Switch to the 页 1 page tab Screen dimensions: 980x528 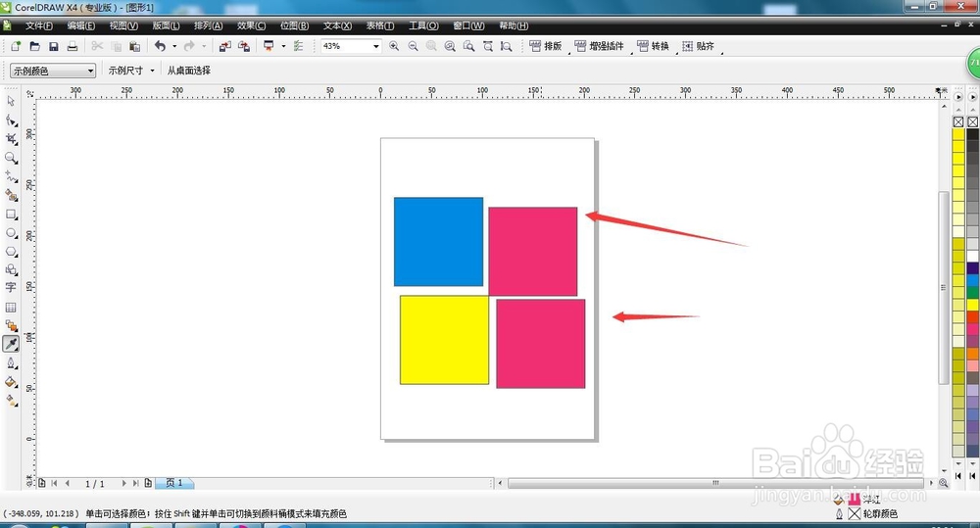point(174,483)
